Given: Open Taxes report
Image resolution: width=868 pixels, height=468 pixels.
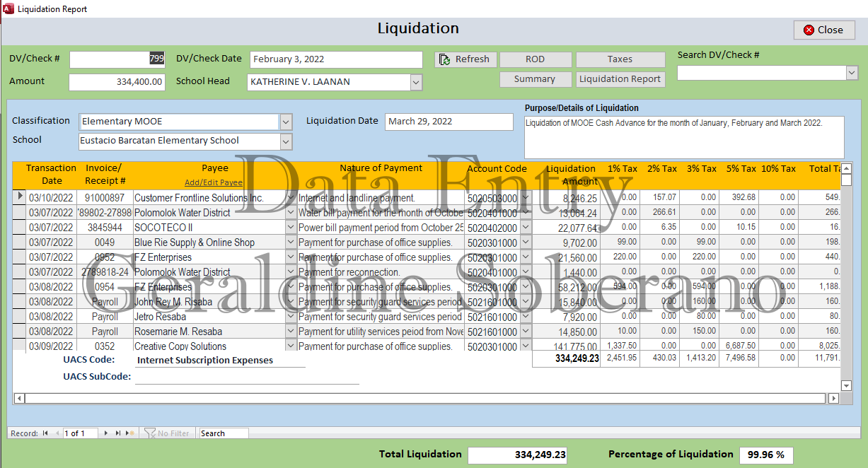Looking at the screenshot, I should [x=620, y=59].
